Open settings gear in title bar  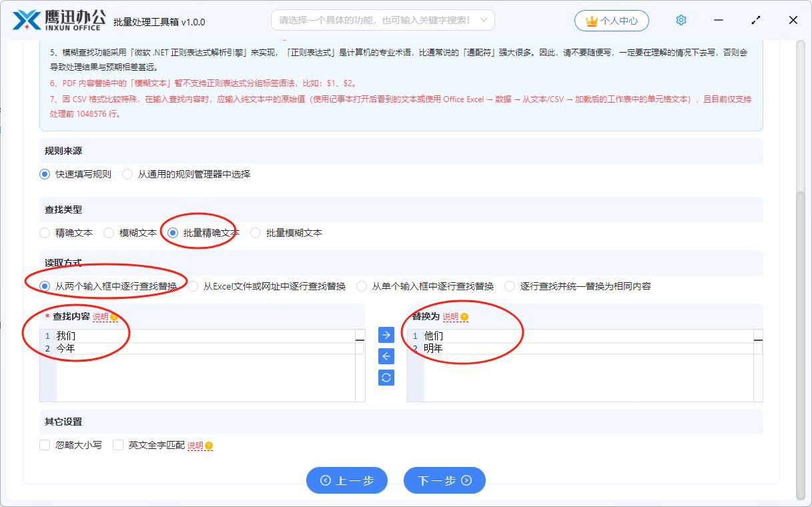point(681,20)
